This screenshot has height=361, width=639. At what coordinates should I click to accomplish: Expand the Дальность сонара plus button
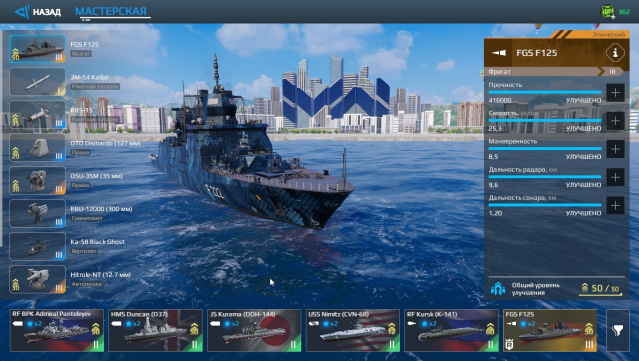(615, 205)
